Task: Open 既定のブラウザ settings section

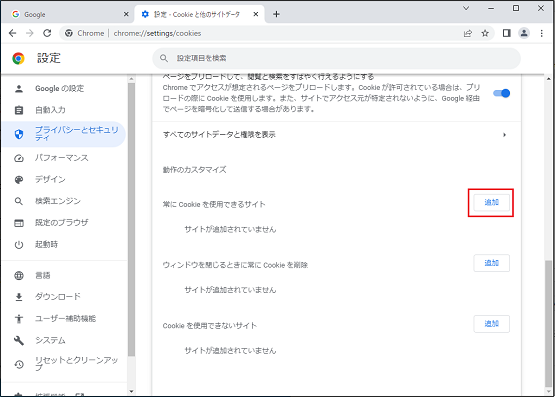Action: pos(64,223)
